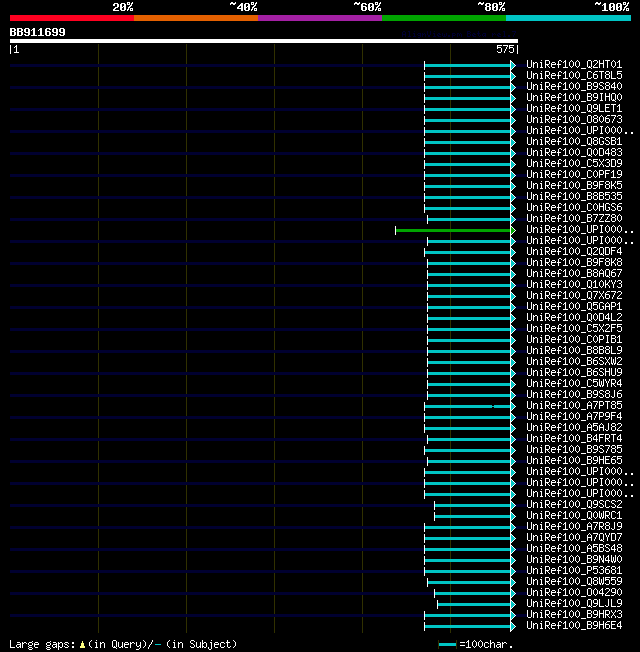640x652 pixels.
Task: Click the purple ~60% identity legend segment
Action: [x=320, y=18]
